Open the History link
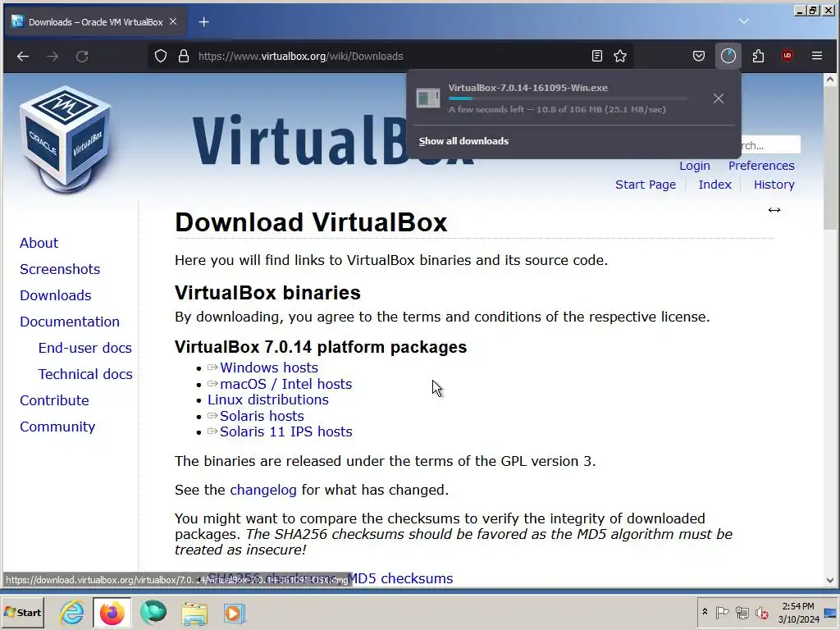 pos(774,185)
